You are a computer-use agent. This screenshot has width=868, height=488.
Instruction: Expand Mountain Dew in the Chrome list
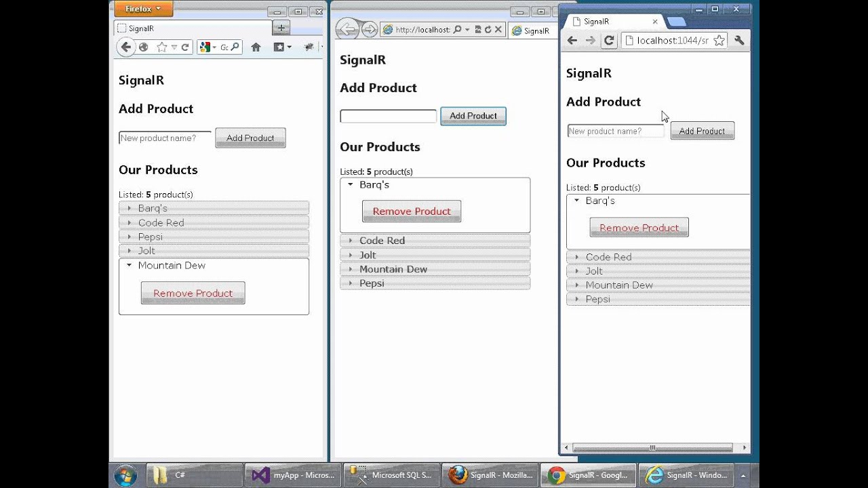tap(658, 285)
